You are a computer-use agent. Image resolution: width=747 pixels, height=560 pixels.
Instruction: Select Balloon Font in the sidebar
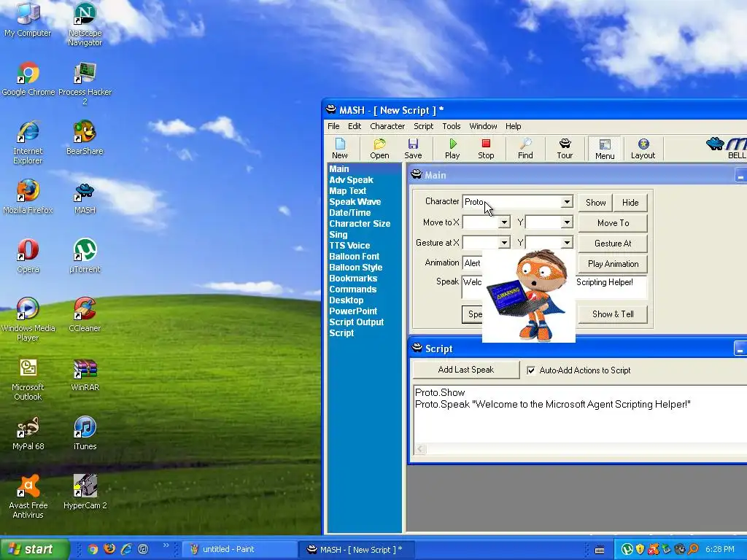click(354, 257)
